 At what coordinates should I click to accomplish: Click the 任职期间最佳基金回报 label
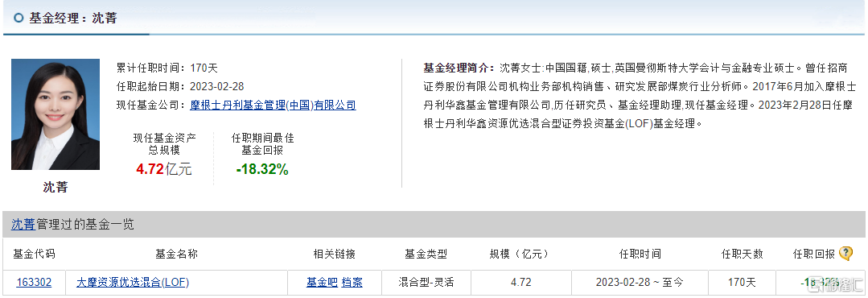coord(262,144)
